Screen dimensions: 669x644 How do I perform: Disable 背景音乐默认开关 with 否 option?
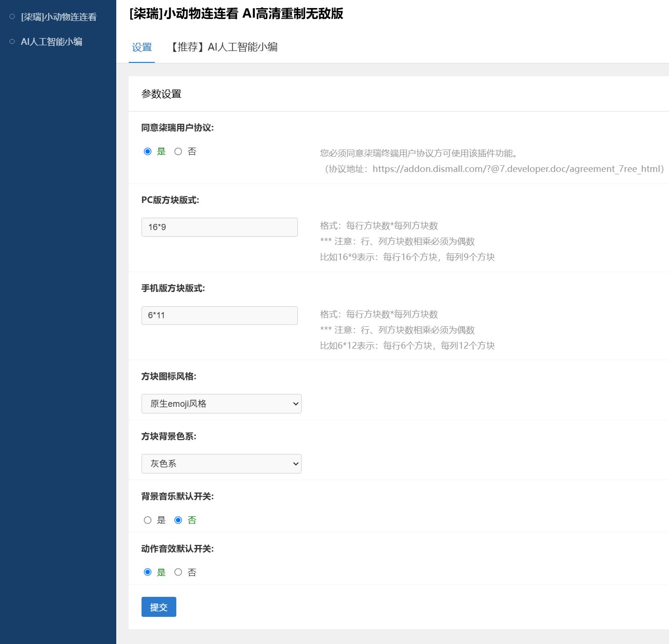point(178,520)
